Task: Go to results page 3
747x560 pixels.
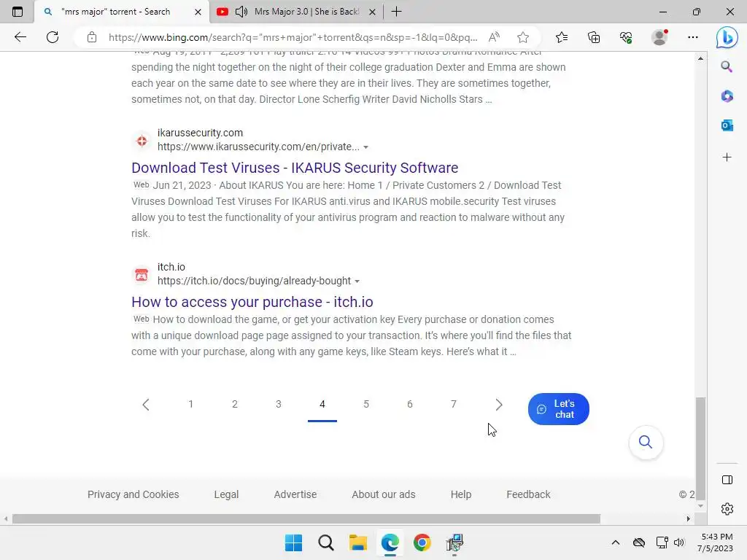Action: [278, 404]
